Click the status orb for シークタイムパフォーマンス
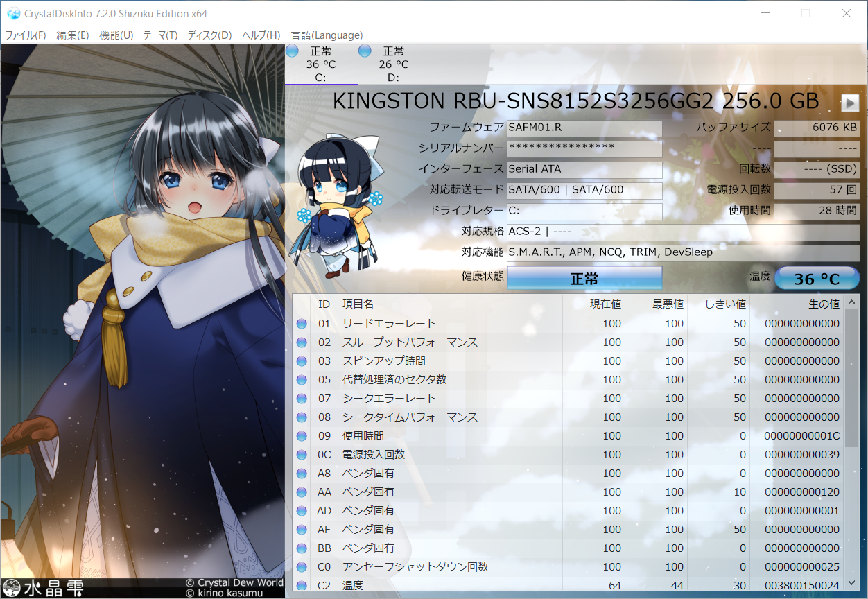Viewport: 868px width, 599px height. coord(302,417)
